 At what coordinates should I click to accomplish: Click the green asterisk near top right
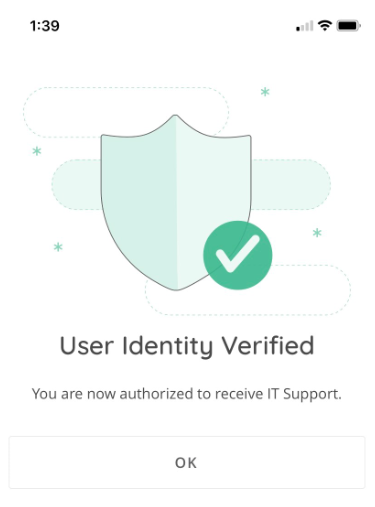265,92
